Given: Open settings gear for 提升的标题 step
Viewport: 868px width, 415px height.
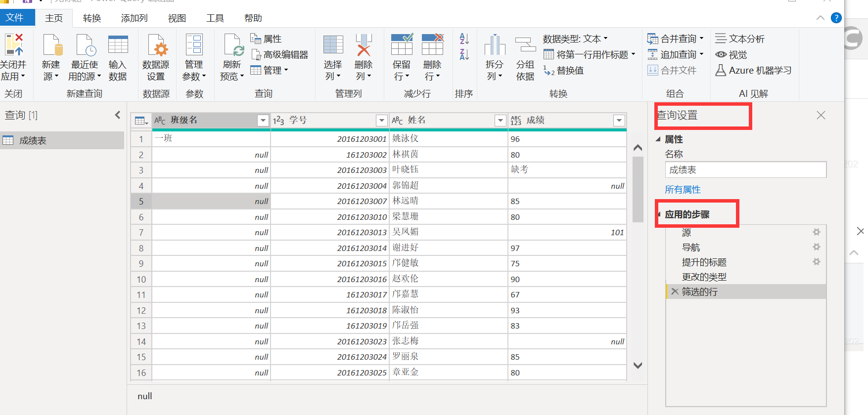Looking at the screenshot, I should 817,262.
